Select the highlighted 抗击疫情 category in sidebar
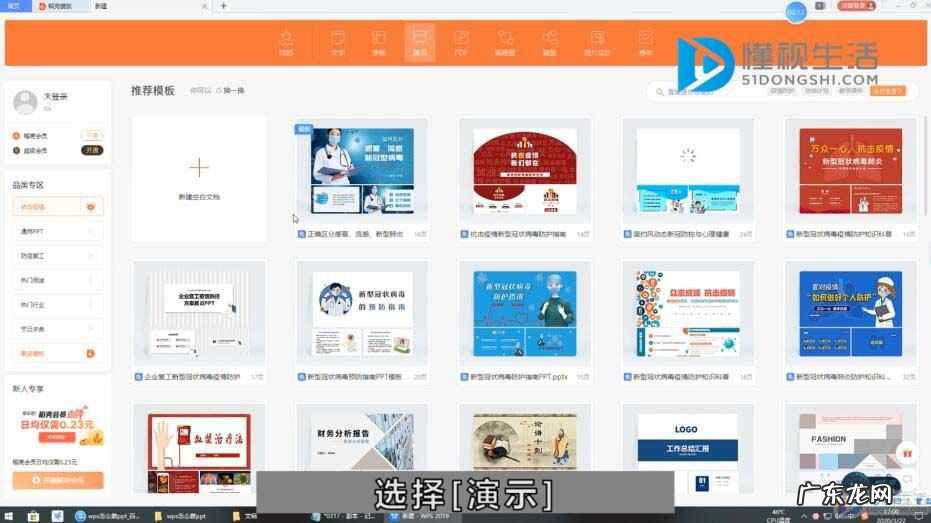This screenshot has height=523, width=931. 58,207
